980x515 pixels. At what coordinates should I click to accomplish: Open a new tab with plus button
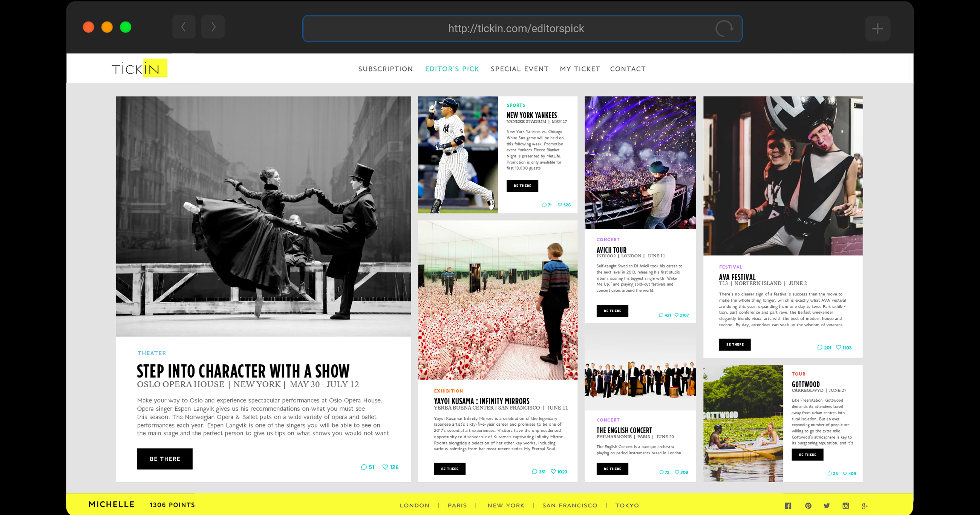[877, 29]
